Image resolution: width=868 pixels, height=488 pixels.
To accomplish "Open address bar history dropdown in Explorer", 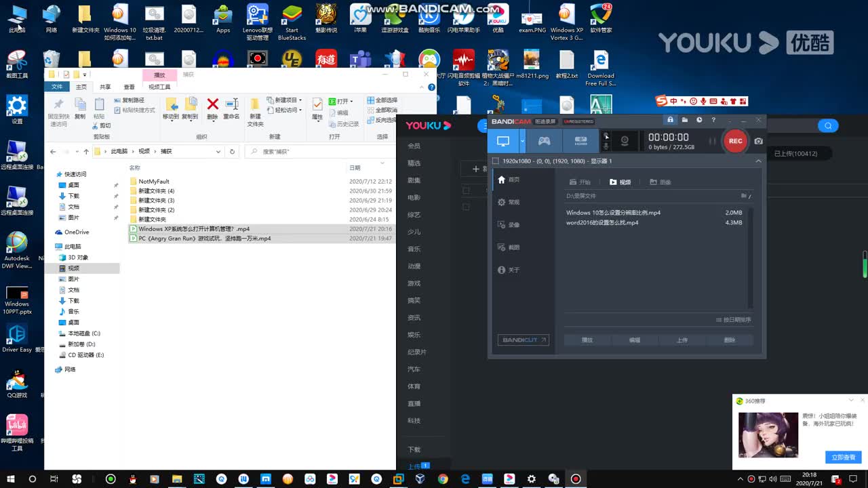I will tap(218, 152).
